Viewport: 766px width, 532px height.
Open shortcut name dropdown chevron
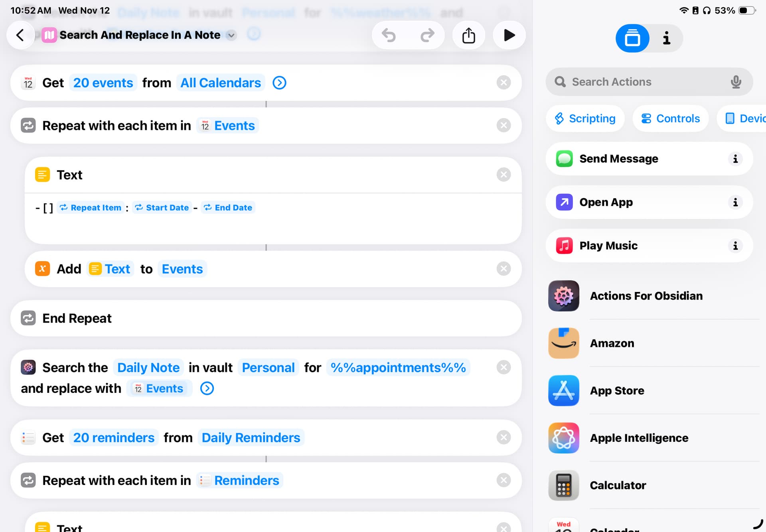[231, 35]
